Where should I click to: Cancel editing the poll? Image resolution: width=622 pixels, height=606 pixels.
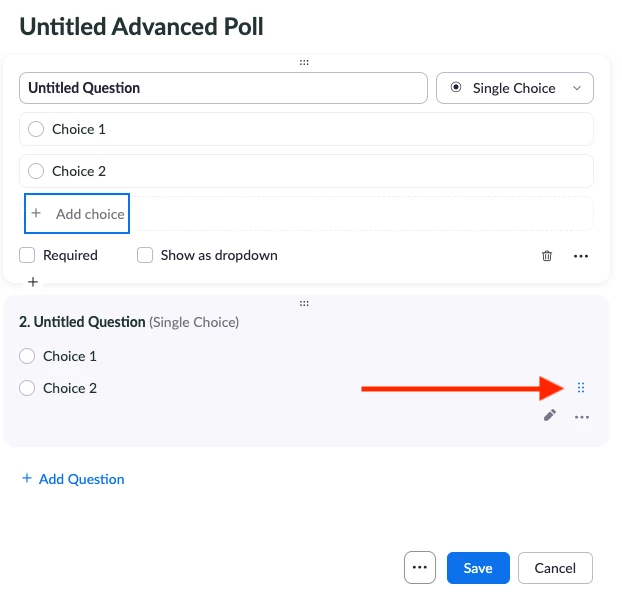555,568
